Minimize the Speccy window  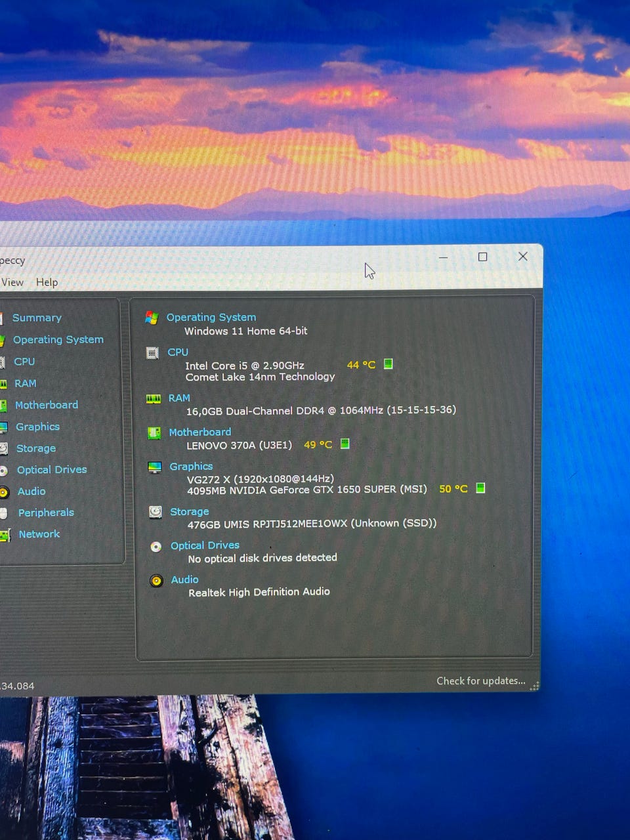coord(443,257)
